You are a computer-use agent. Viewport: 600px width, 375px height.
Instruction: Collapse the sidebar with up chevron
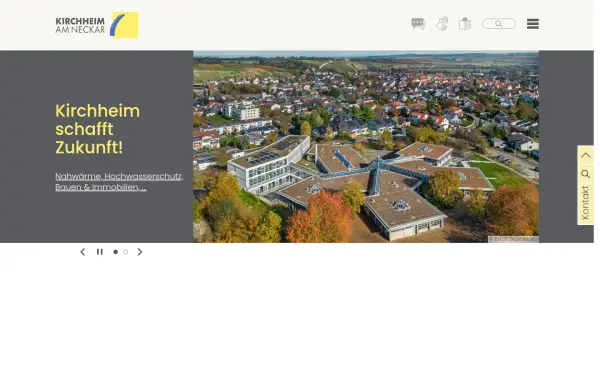(585, 155)
